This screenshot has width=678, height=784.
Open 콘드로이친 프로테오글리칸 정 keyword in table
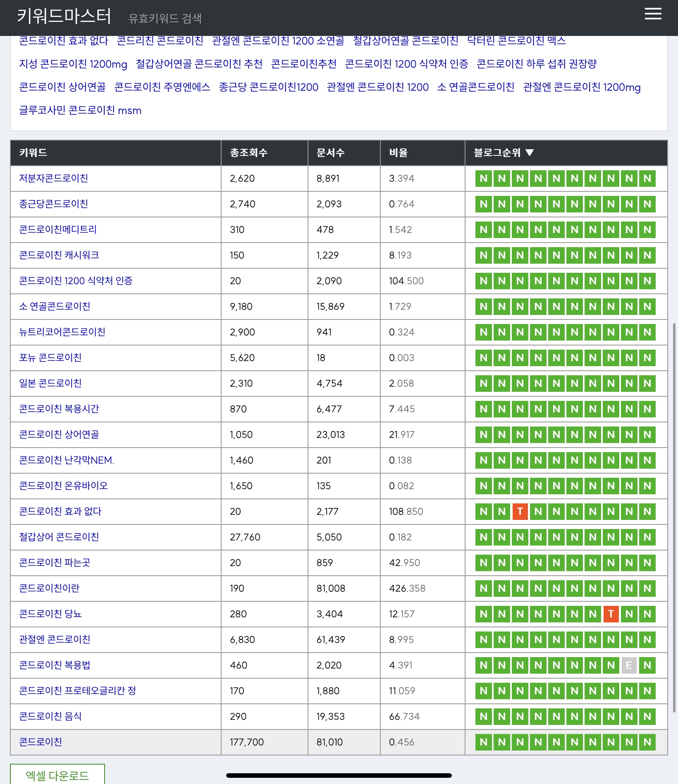click(77, 691)
